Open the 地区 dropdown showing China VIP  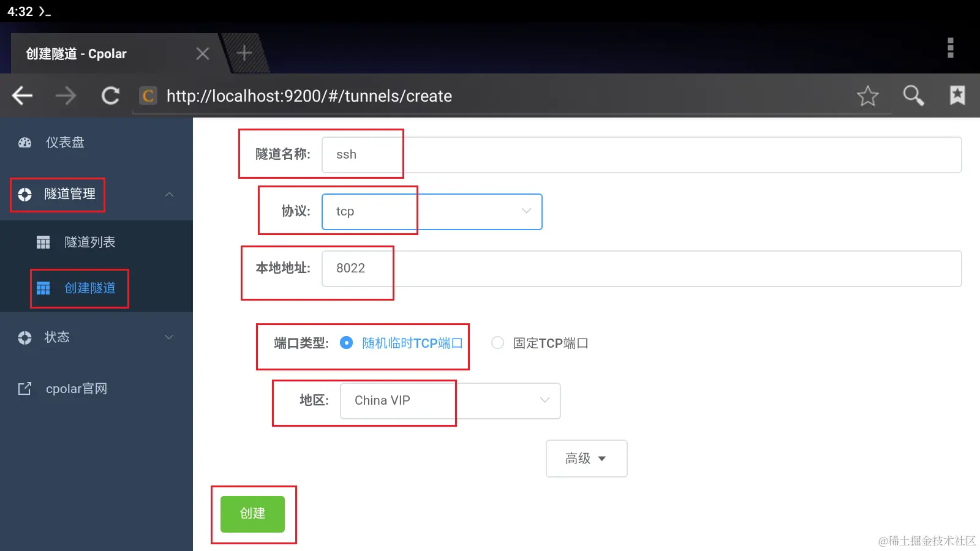(x=450, y=401)
